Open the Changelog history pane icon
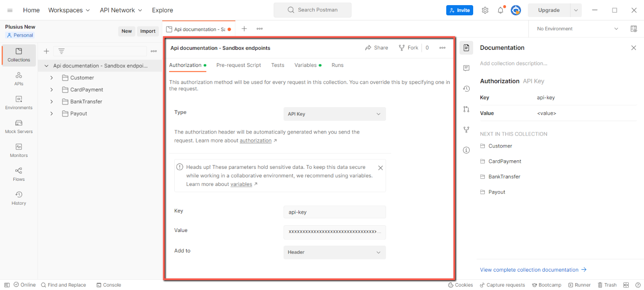 pyautogui.click(x=466, y=89)
